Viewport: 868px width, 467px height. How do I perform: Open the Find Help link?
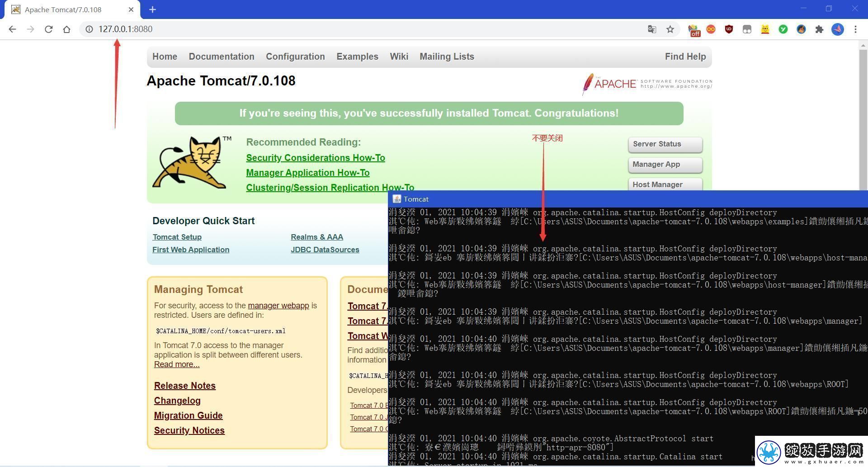click(685, 57)
